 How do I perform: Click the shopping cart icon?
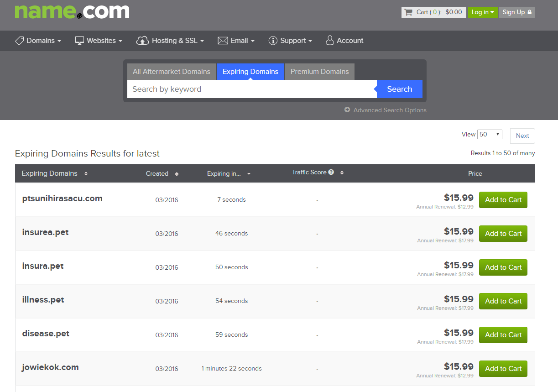pos(408,12)
